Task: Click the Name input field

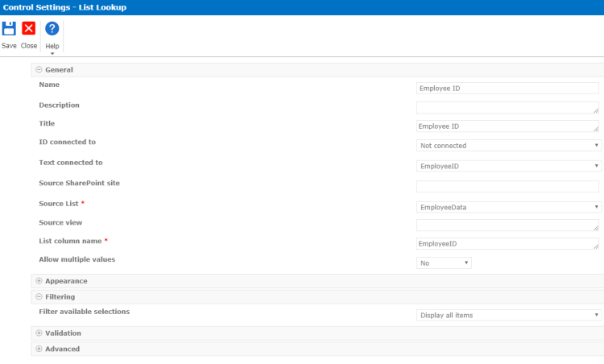Action: [x=507, y=89]
